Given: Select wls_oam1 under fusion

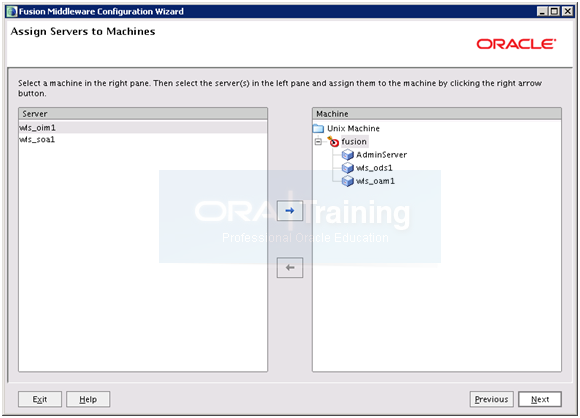Looking at the screenshot, I should (x=375, y=181).
